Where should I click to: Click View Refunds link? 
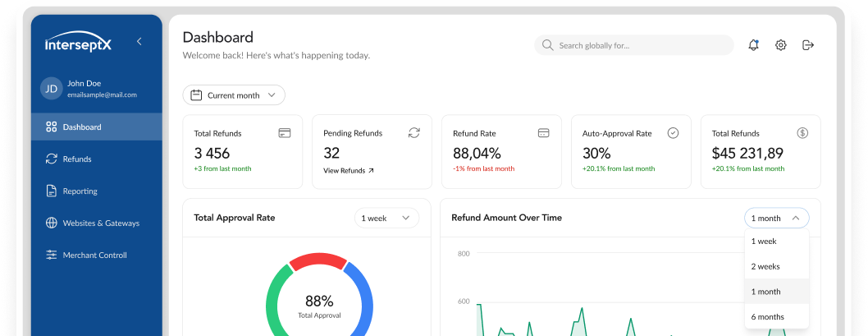(x=349, y=171)
